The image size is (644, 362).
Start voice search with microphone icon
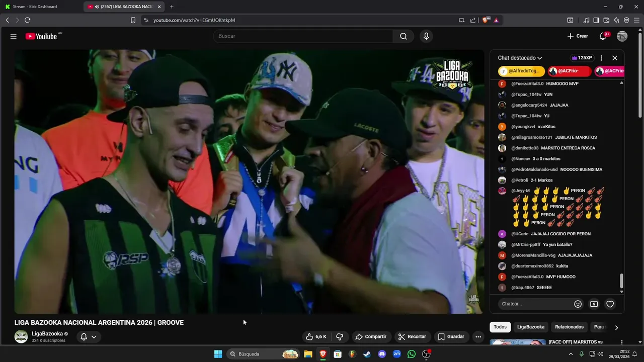[426, 36]
